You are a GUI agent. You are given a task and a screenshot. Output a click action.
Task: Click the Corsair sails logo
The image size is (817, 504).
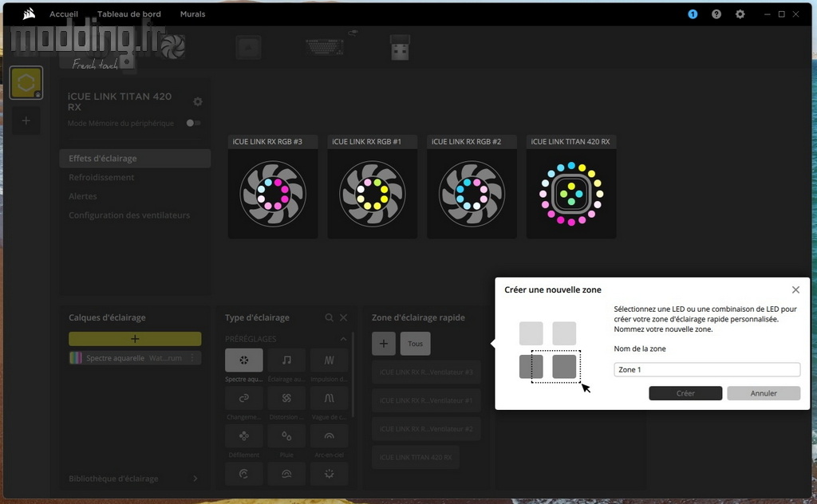point(30,14)
